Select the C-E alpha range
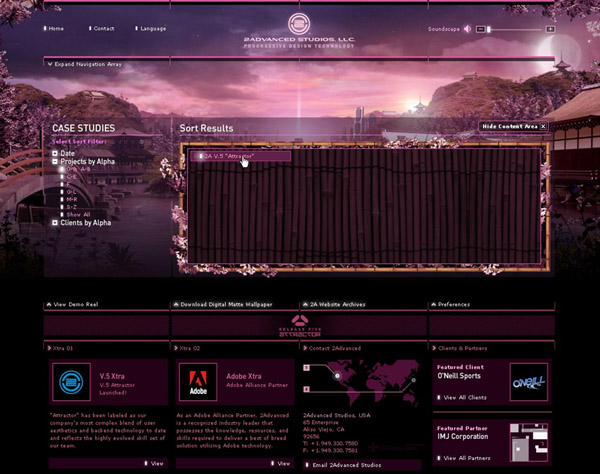Viewport: 600px width, 474px height. click(x=69, y=177)
